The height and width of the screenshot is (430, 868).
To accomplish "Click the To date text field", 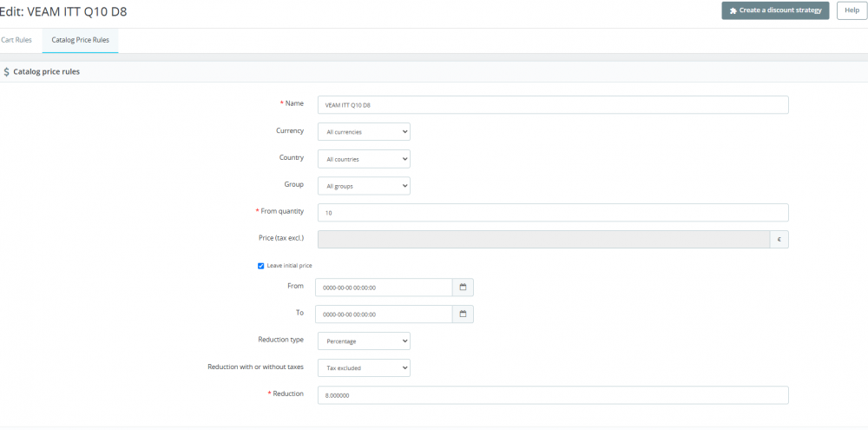I will tap(385, 314).
